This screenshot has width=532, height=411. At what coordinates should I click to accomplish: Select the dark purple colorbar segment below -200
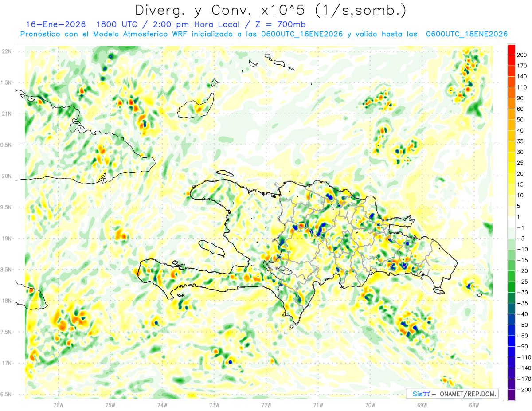[511, 395]
